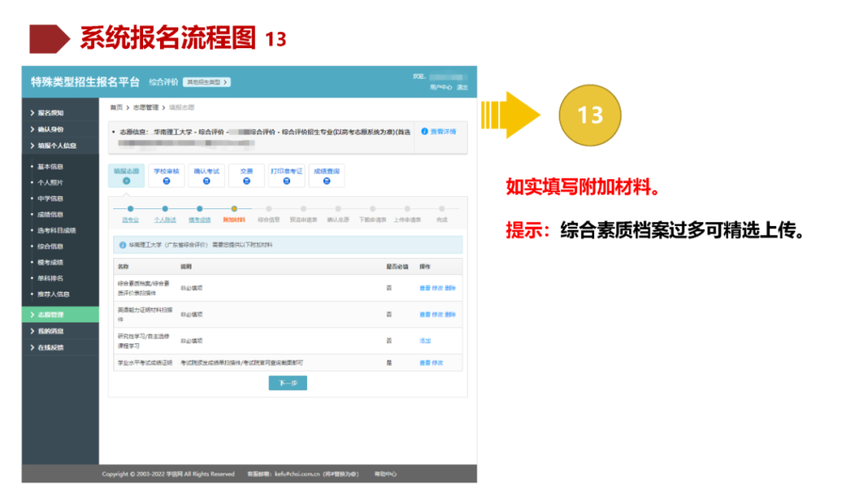Click the lock icon on 交费 tab
Screen dimensions: 868x488
click(x=244, y=182)
